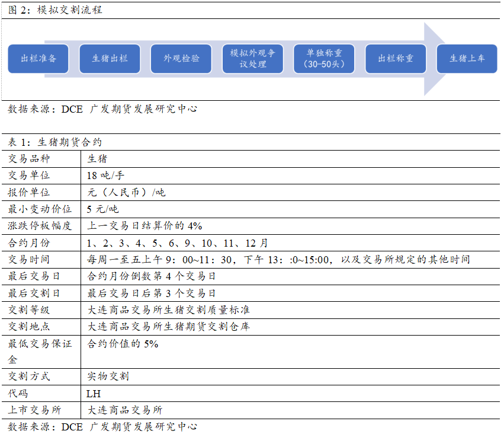Select the 生猪上车 final step box
The image size is (504, 434).
(467, 59)
